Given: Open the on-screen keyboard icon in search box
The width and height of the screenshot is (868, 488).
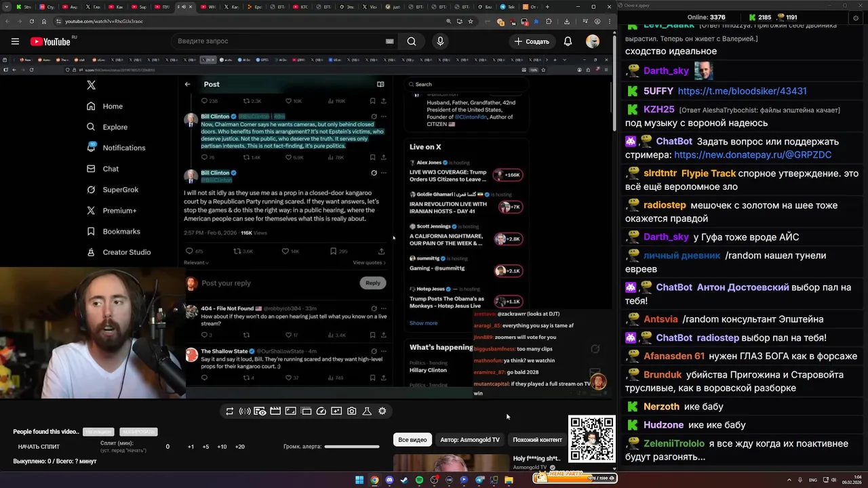Looking at the screenshot, I should coord(389,41).
